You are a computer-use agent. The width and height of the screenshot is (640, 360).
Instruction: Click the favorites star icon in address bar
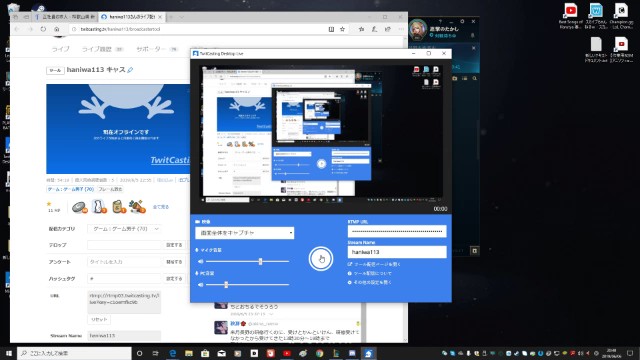342,29
